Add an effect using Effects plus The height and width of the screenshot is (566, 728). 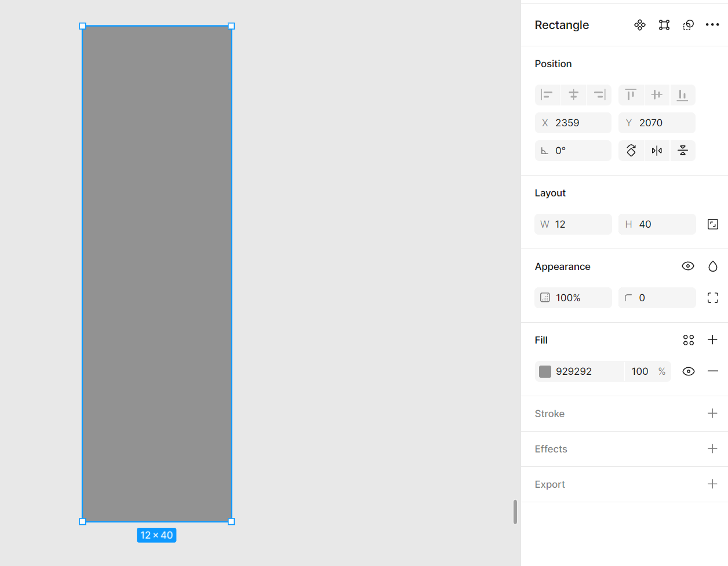point(712,449)
